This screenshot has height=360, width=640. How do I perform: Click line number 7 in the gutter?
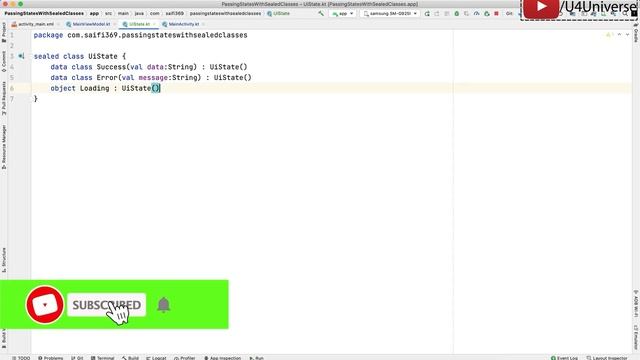tap(12, 99)
